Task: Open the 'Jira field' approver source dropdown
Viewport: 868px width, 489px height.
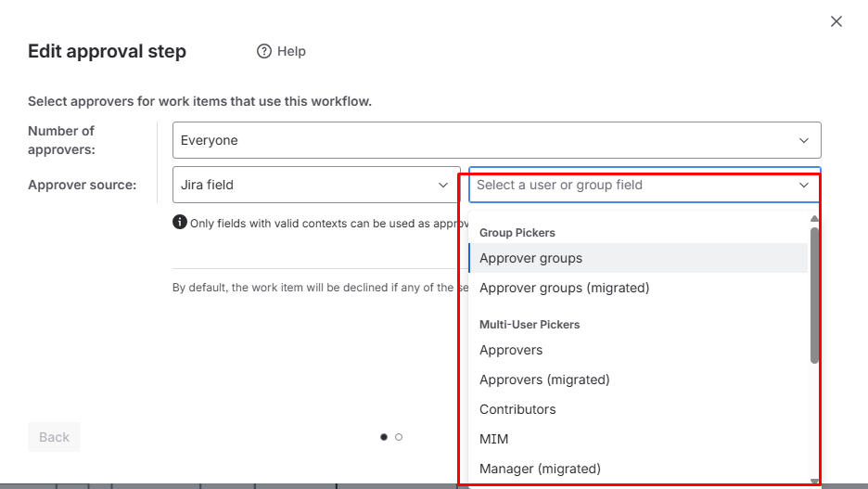Action: pos(316,185)
